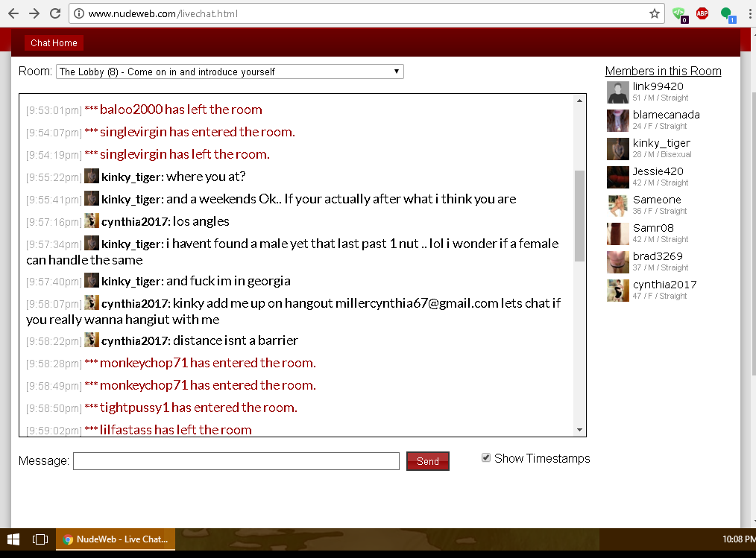This screenshot has width=756, height=558.
Task: Click the chat scroll-up arrow
Action: point(579,101)
